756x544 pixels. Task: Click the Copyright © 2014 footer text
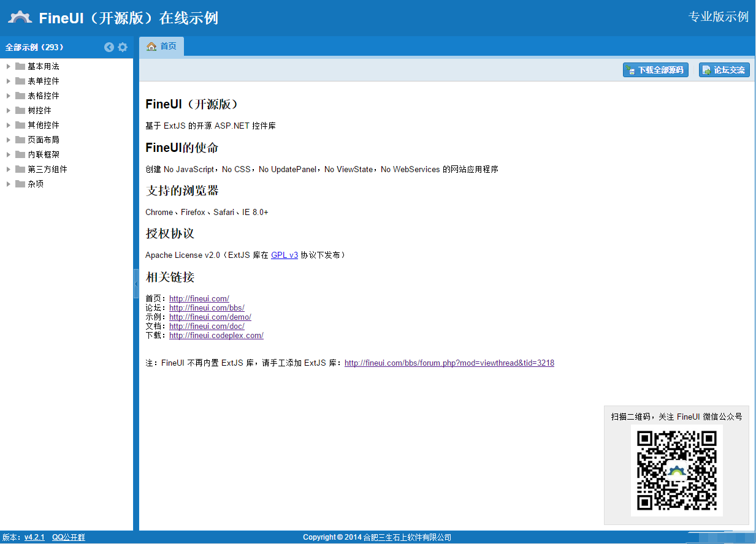click(x=377, y=537)
